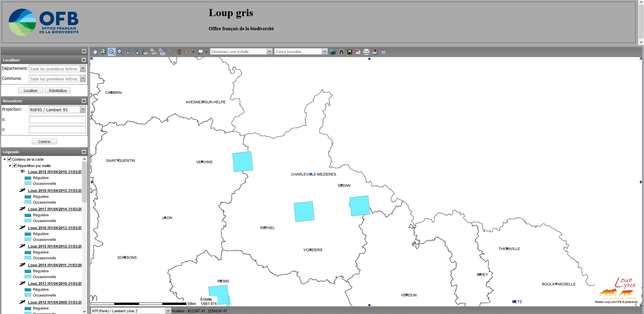Click the Centrer button
Viewport: 644px width, 314px height.
click(44, 142)
